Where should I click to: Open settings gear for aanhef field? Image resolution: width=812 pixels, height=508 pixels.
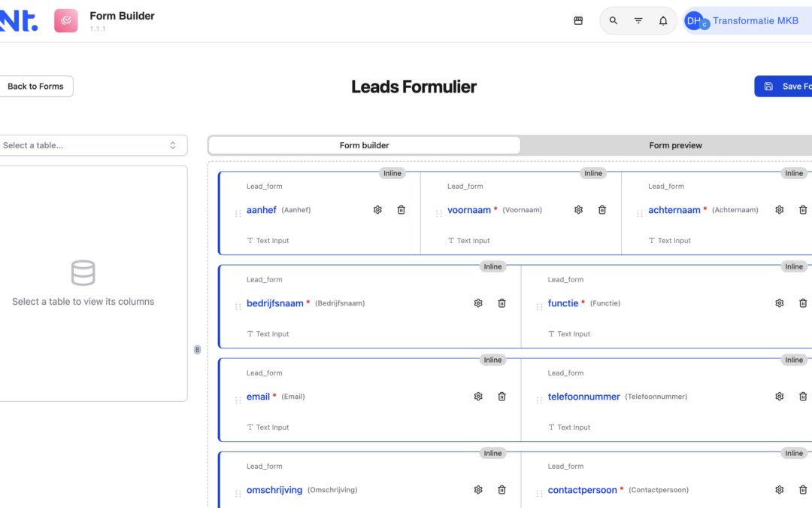click(377, 210)
